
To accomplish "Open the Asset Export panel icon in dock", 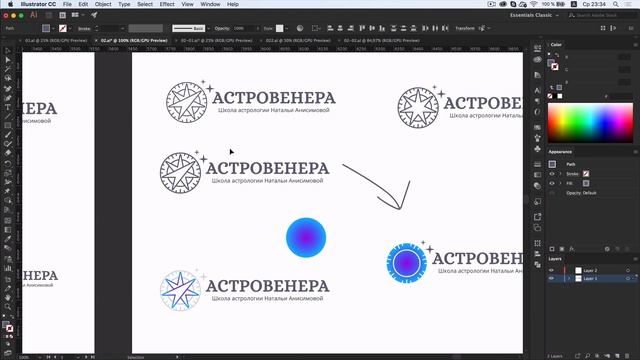I will click(x=538, y=217).
